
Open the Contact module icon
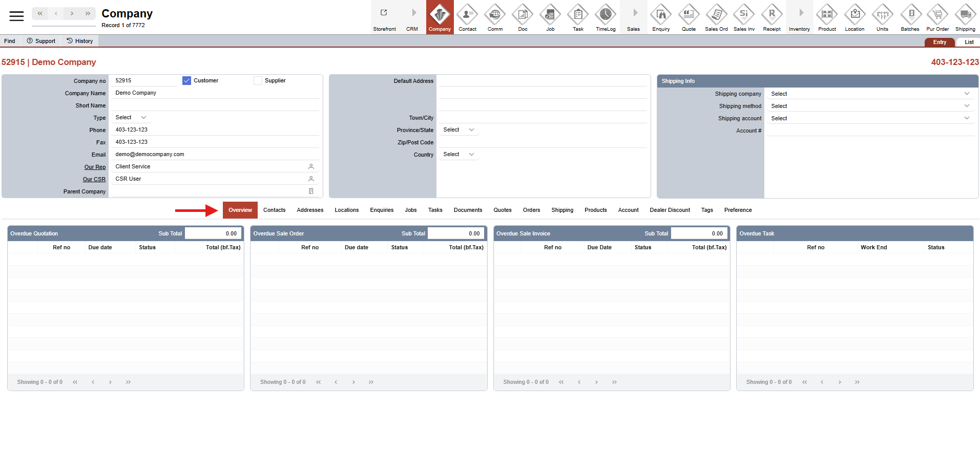pos(467,15)
